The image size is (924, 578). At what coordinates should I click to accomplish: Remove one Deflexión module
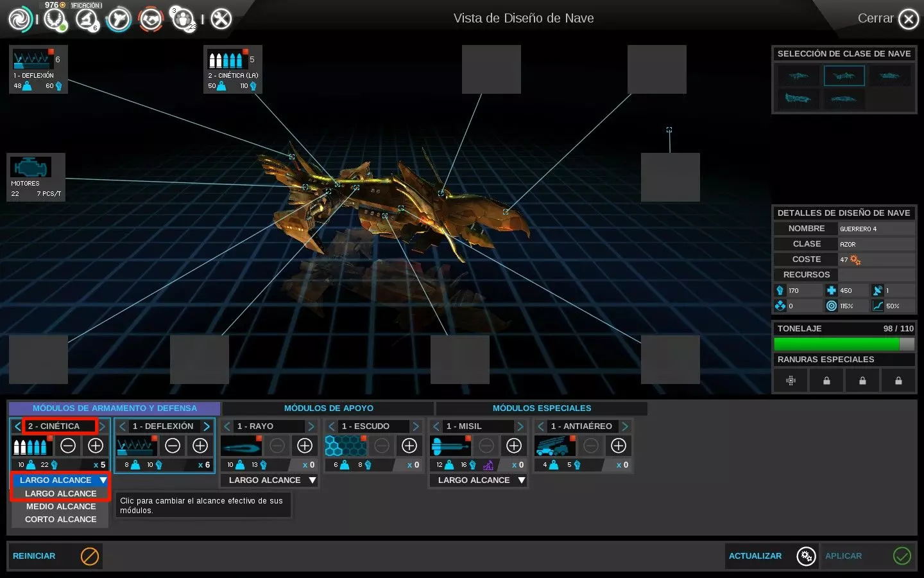coord(173,446)
